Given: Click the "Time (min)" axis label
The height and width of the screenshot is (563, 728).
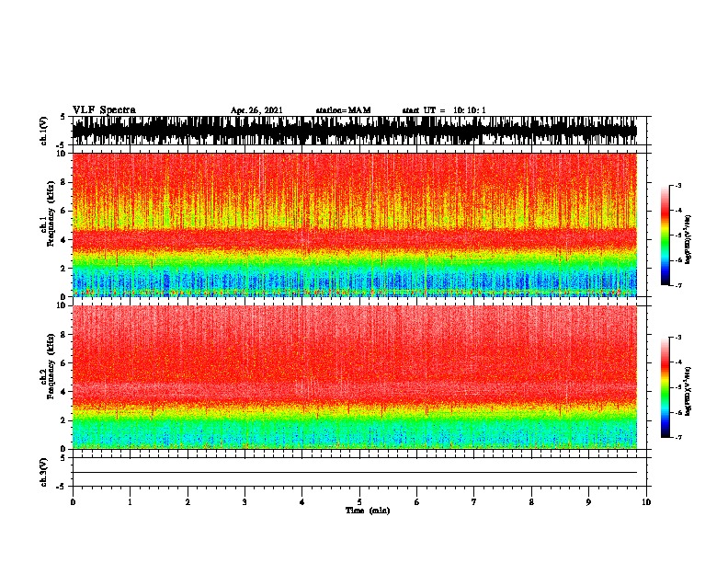Looking at the screenshot, I should pos(368,511).
